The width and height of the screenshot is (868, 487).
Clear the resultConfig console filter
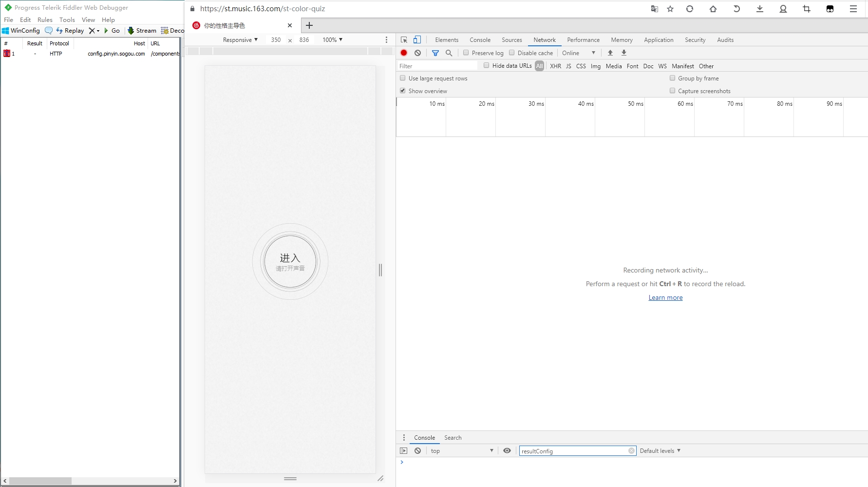631,451
